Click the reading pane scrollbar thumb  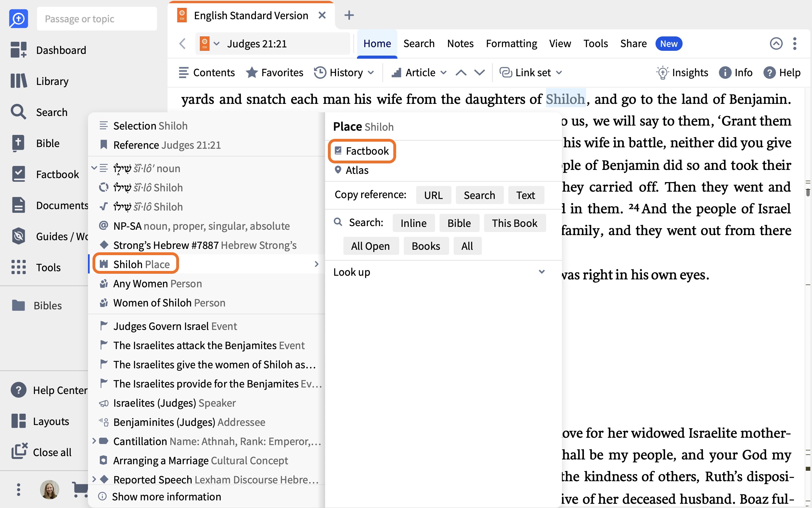808,192
